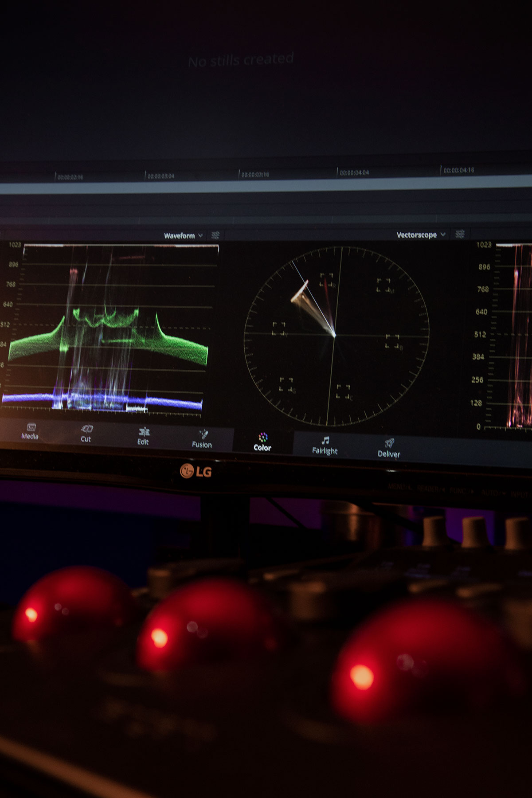Click the "No stills created" gallery text
This screenshot has height=798, width=532.
pyautogui.click(x=241, y=60)
